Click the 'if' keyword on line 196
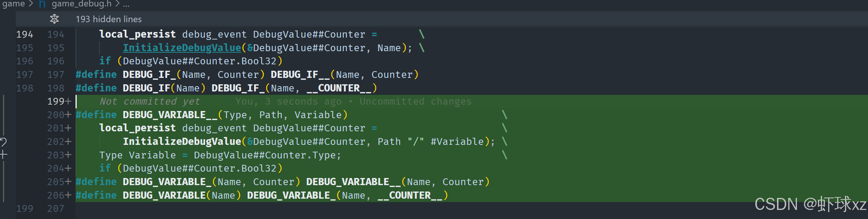The height and width of the screenshot is (219, 868). (x=105, y=61)
